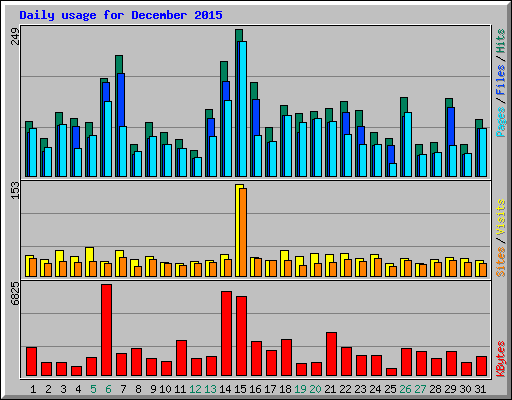Select green weekend day label 12
This screenshot has width=512, height=400.
coord(195,389)
